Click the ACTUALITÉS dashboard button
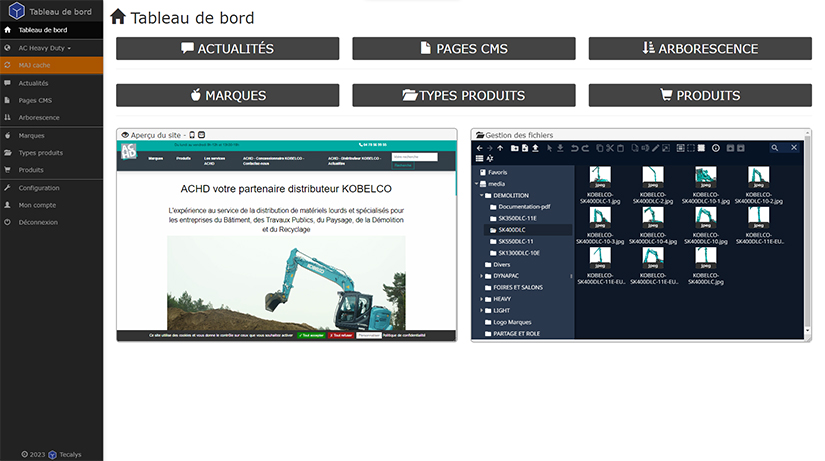 227,48
